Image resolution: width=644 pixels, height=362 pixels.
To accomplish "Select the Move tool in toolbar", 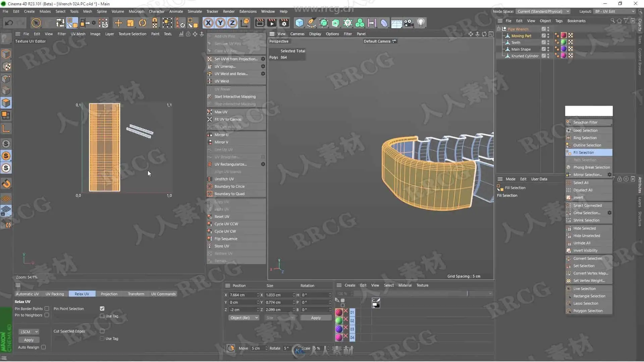I will [118, 23].
